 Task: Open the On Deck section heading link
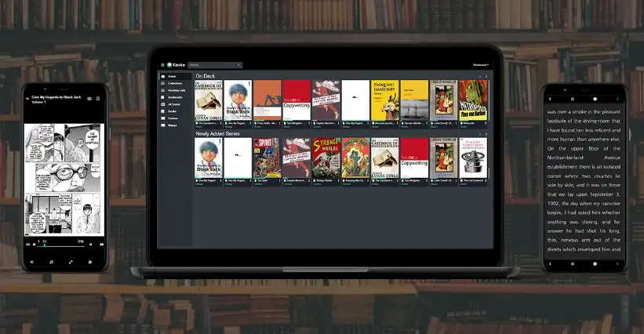click(205, 76)
